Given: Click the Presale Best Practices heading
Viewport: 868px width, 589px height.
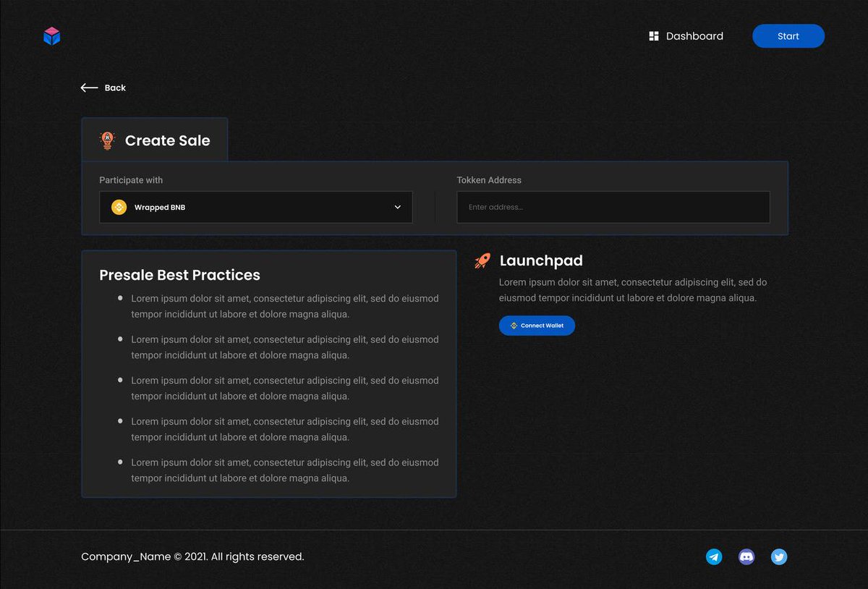Looking at the screenshot, I should 179,275.
